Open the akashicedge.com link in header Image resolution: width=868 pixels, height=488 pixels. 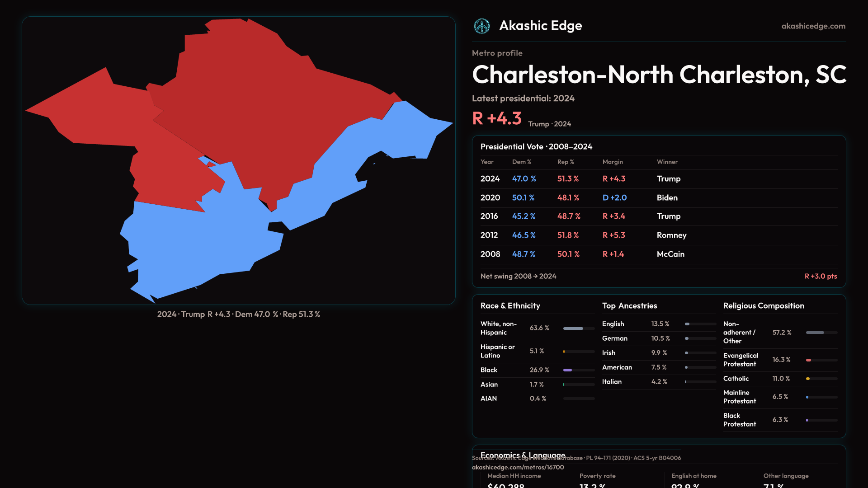tap(813, 26)
